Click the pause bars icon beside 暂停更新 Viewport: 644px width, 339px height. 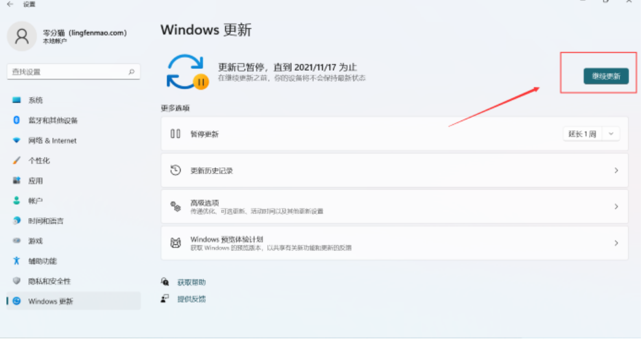(x=175, y=134)
